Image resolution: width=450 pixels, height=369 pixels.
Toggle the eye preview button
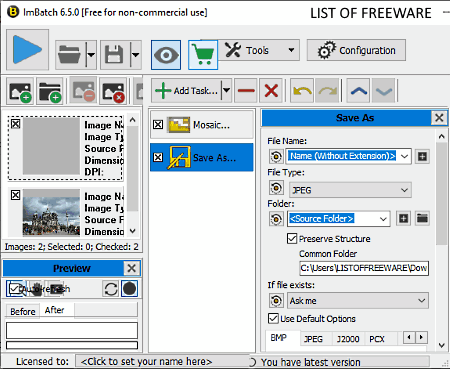coord(166,55)
